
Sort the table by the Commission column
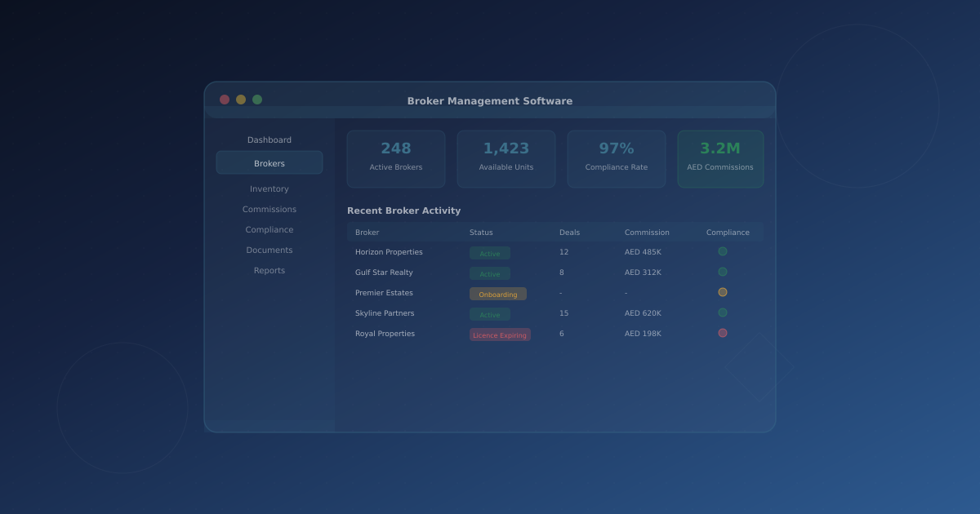647,232
